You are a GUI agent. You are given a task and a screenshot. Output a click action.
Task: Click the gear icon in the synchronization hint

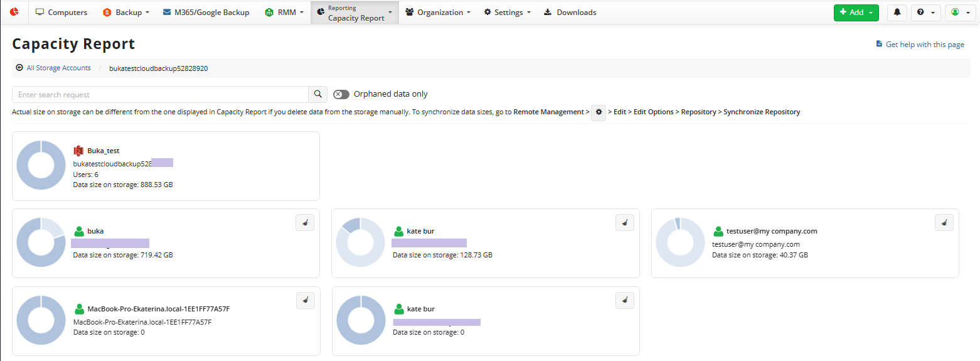pos(599,112)
